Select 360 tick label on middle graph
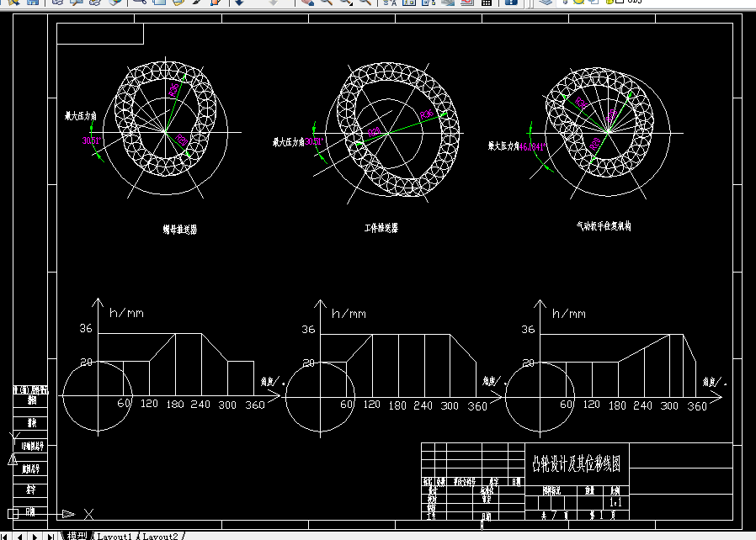756x540 pixels. click(x=477, y=406)
